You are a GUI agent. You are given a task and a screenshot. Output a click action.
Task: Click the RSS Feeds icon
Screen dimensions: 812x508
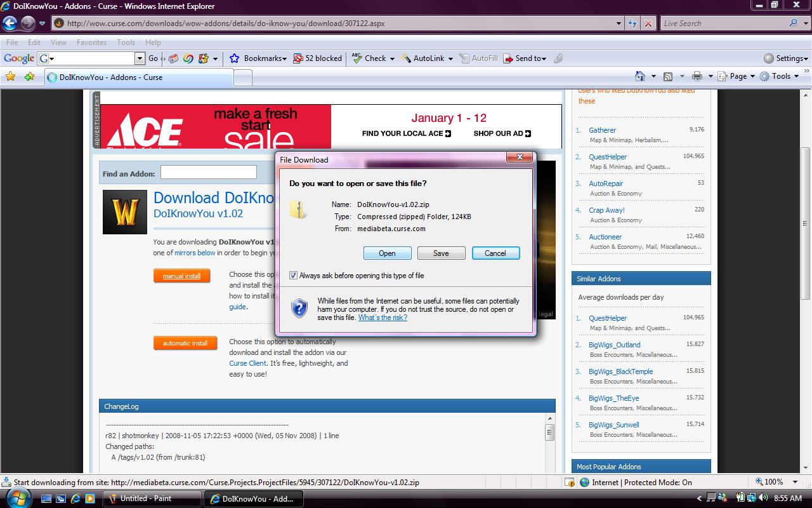[668, 76]
